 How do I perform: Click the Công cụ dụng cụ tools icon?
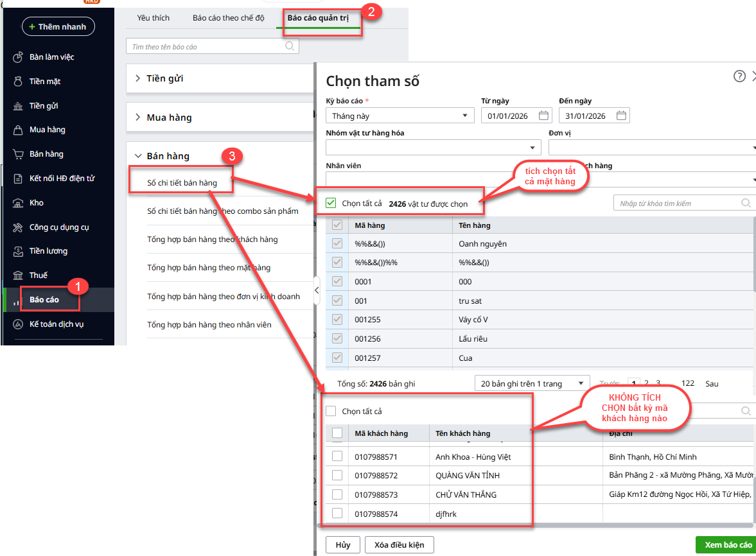pyautogui.click(x=18, y=227)
